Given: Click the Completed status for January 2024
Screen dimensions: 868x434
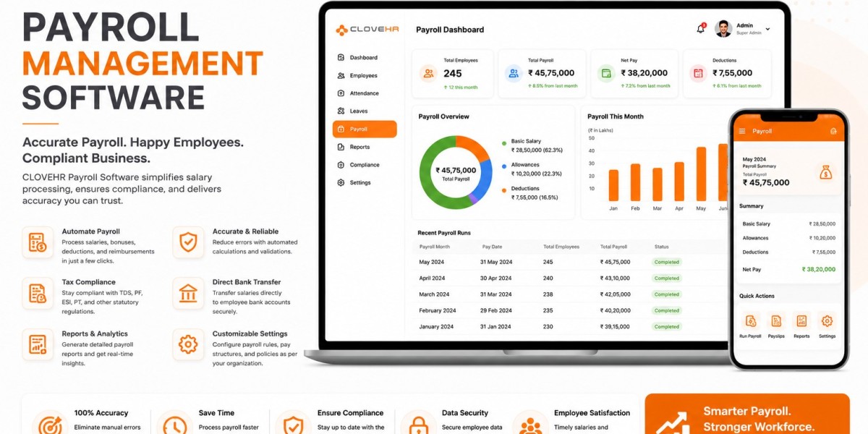Looking at the screenshot, I should pyautogui.click(x=666, y=327).
